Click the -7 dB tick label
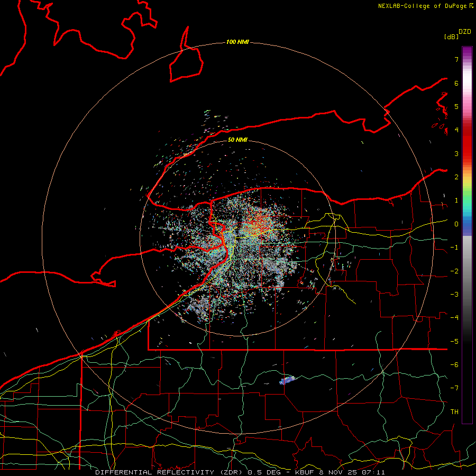This screenshot has height=476, width=476. (x=454, y=388)
